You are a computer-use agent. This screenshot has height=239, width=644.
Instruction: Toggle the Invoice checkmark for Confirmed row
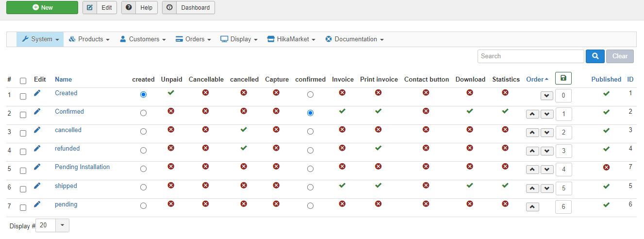(342, 111)
